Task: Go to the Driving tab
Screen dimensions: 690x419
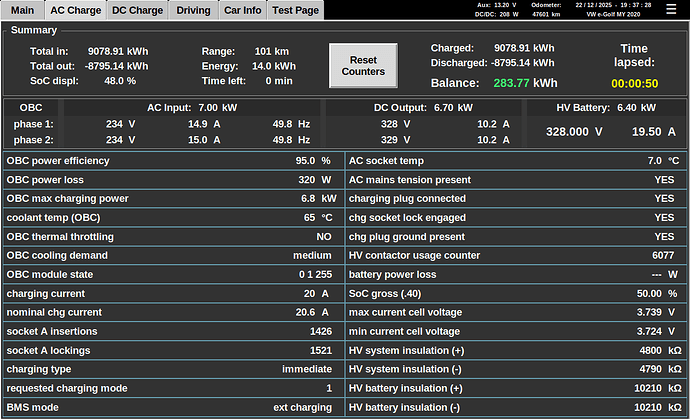Action: pos(193,10)
